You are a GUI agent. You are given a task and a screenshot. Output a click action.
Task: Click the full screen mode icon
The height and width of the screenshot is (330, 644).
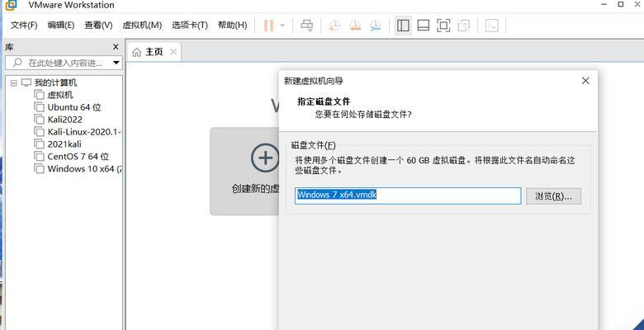(443, 26)
